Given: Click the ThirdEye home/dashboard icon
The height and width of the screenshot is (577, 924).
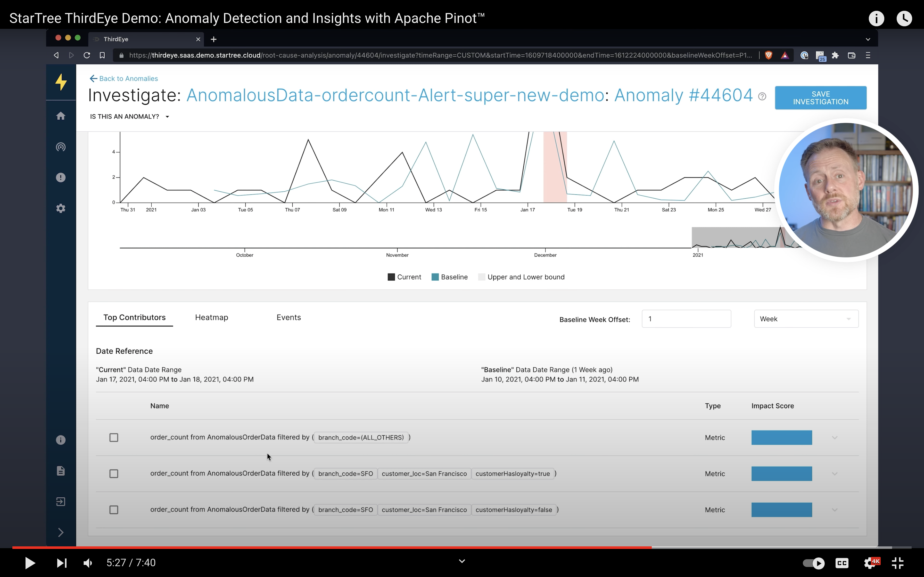Looking at the screenshot, I should (61, 116).
